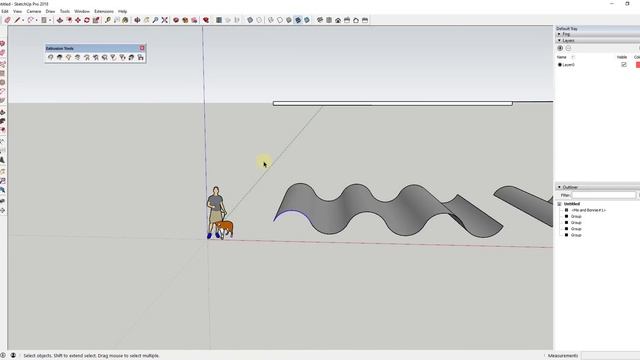Open the Tools menu

(64, 11)
